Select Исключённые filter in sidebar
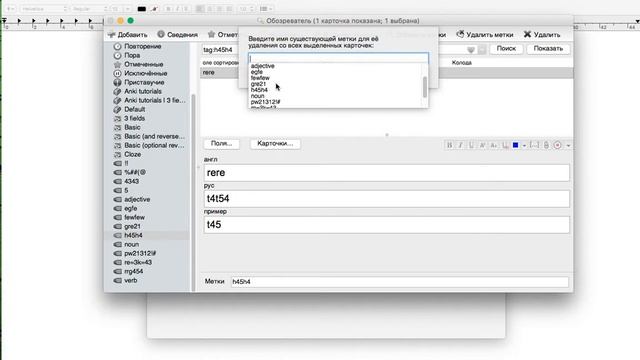The image size is (640, 360). tap(141, 73)
